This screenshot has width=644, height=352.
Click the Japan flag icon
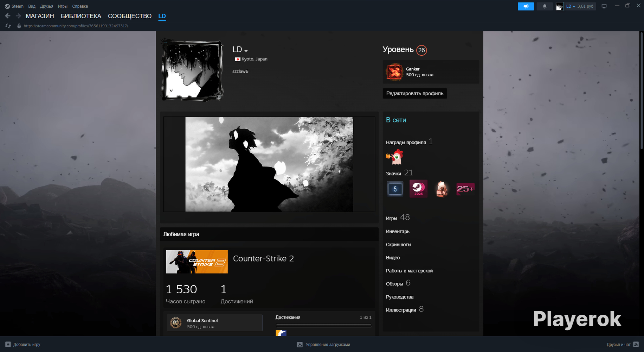click(x=238, y=59)
